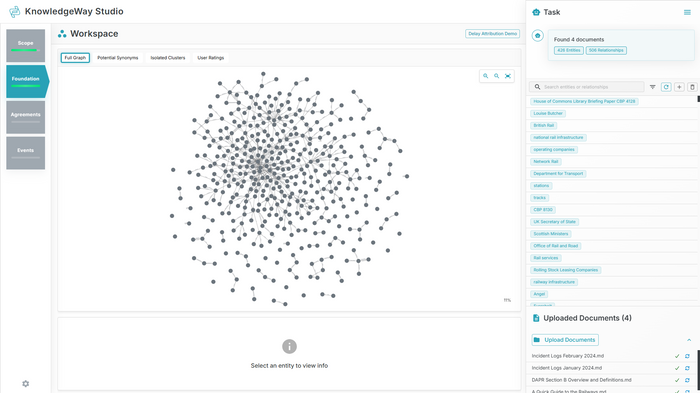Select Rolling Stock Leasing Companies entity
The image size is (700, 393).
566,270
